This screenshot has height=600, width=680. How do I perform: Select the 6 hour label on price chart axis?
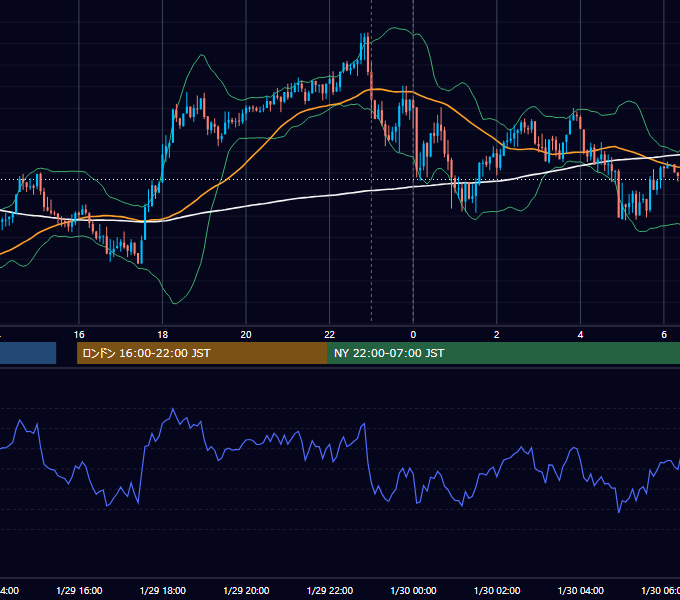(x=664, y=335)
